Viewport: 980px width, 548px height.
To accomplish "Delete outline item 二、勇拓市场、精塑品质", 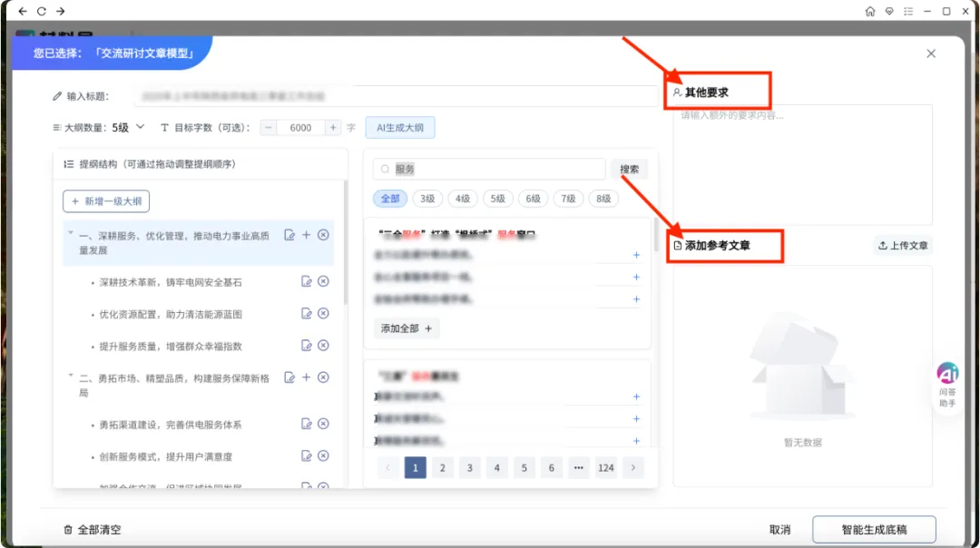I will (x=323, y=377).
